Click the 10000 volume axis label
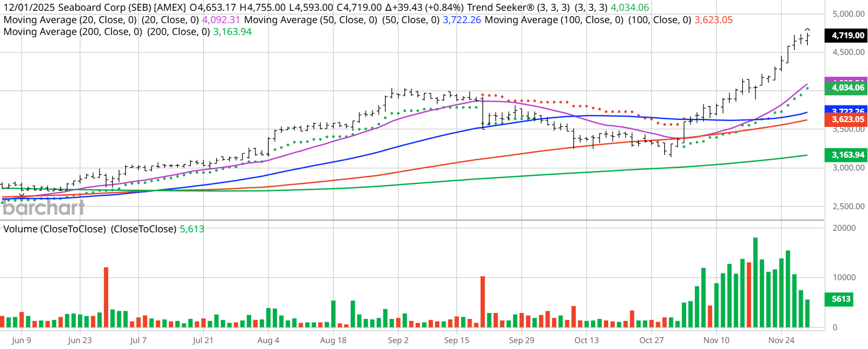The width and height of the screenshot is (868, 349). (844, 277)
